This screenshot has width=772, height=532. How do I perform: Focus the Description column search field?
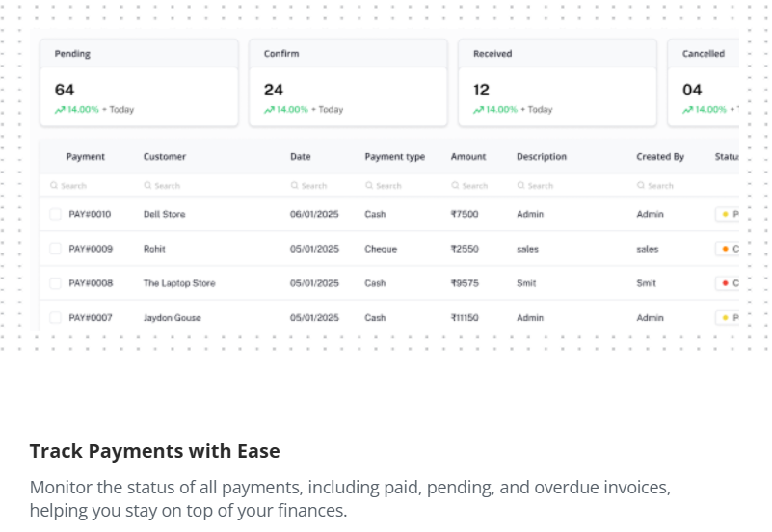tap(540, 186)
